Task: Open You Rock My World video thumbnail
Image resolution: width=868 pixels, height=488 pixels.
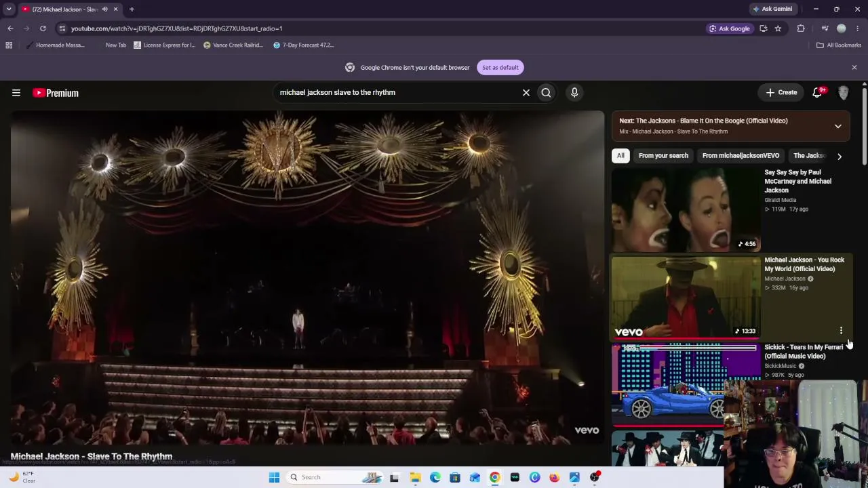Action: point(686,297)
